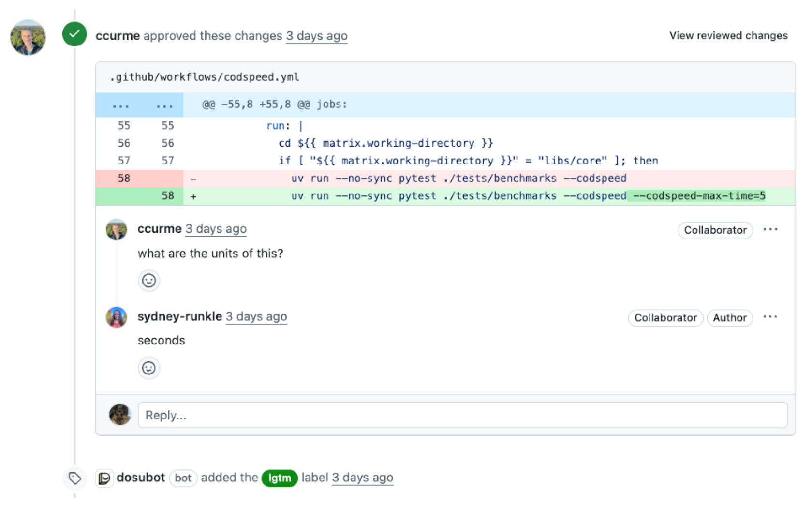Click the green approved checkmark icon
This screenshot has height=508, width=812.
coord(74,34)
